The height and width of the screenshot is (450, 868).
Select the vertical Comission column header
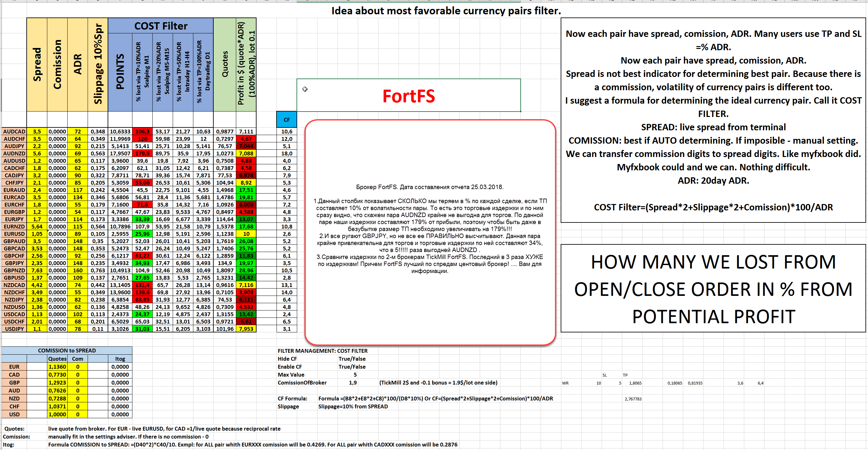pos(57,65)
